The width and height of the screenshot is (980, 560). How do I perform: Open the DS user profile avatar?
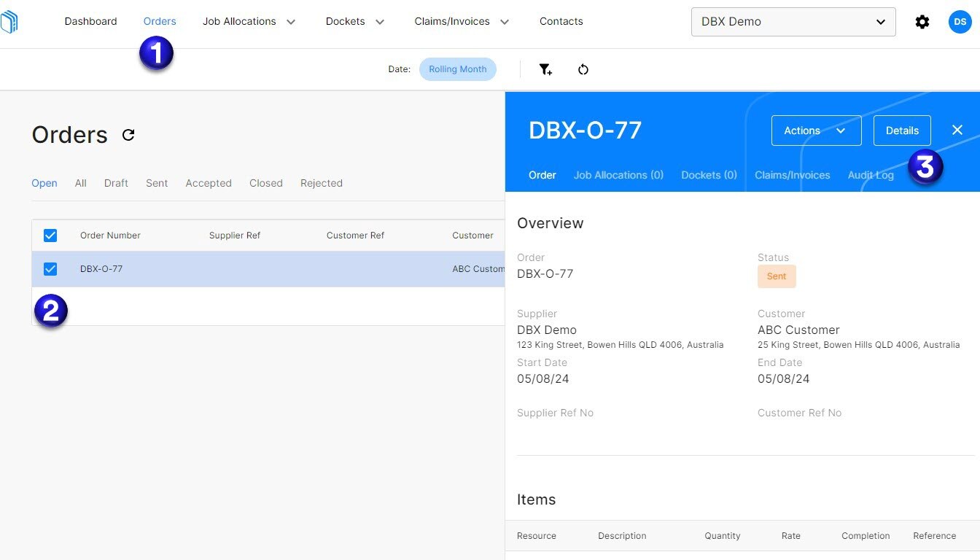pos(960,22)
